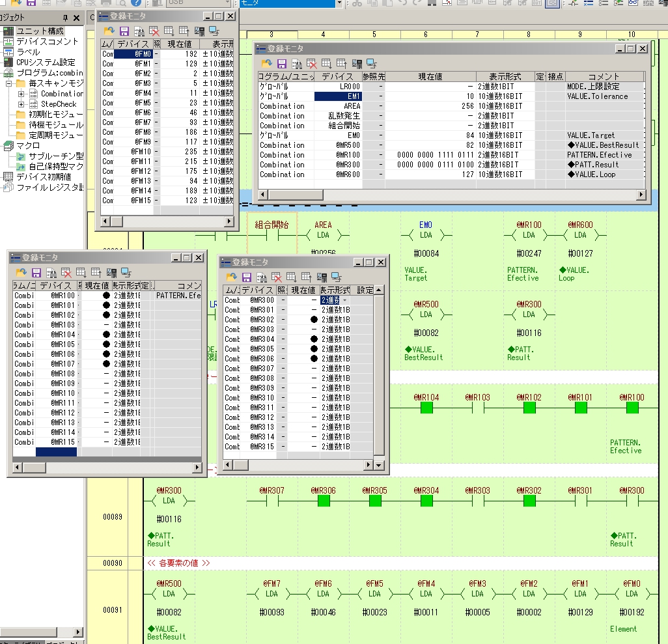
Task: Click the @MR306 contact on ladder
Action: [324, 501]
